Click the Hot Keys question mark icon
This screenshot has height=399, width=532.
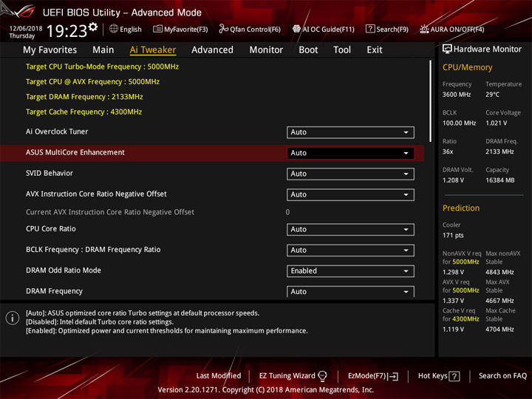(454, 376)
